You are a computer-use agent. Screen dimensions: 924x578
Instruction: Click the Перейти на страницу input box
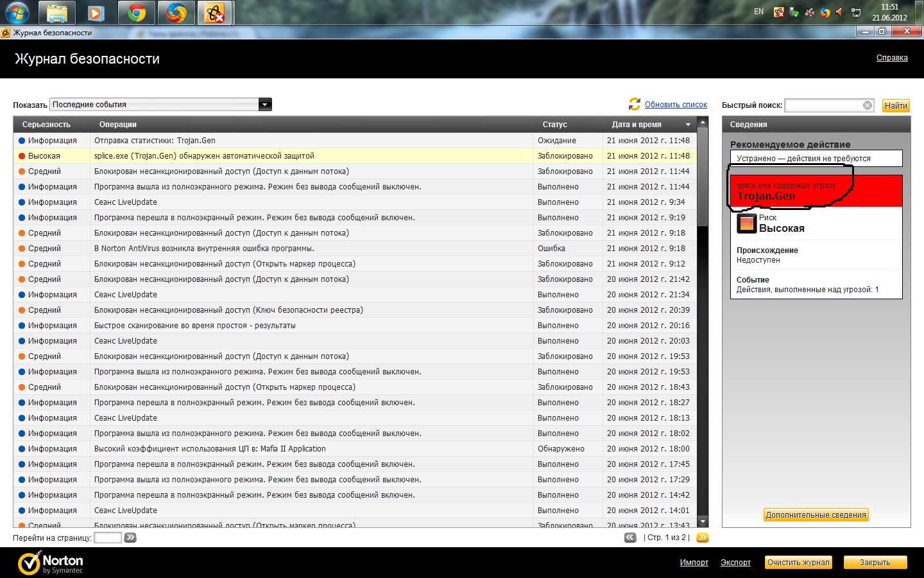tap(108, 538)
